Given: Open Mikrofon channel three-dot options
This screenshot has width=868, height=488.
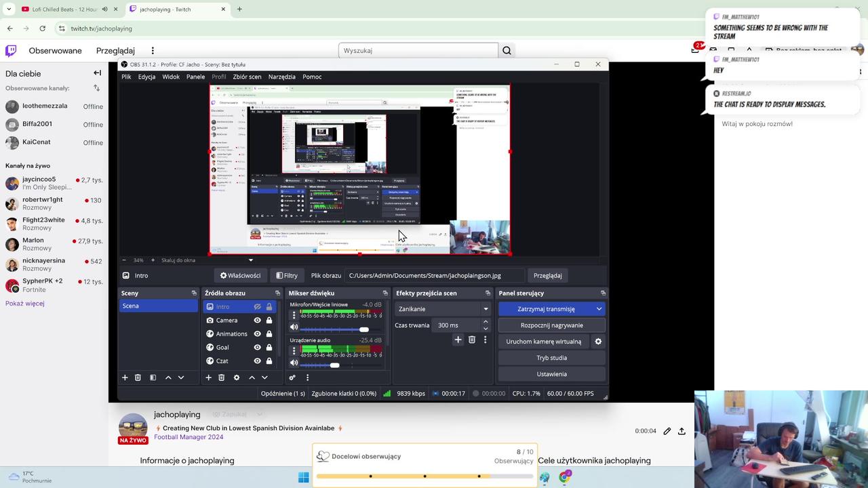Looking at the screenshot, I should point(294,315).
